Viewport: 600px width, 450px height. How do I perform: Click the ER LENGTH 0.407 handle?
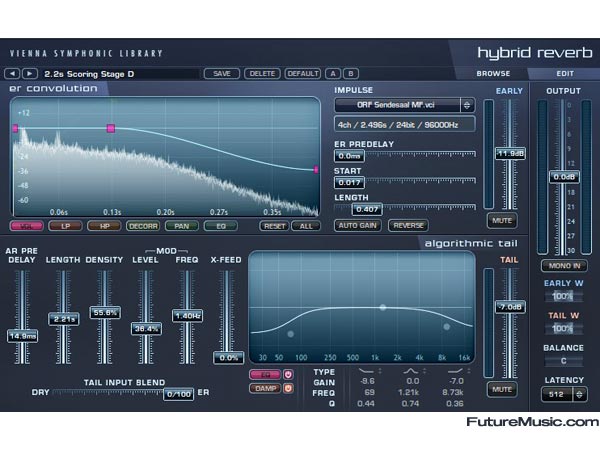tap(367, 209)
